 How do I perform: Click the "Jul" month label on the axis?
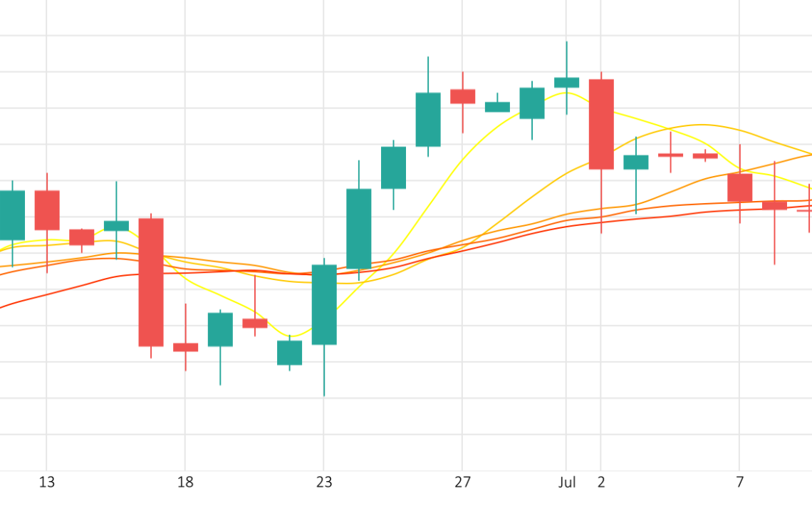pos(567,482)
